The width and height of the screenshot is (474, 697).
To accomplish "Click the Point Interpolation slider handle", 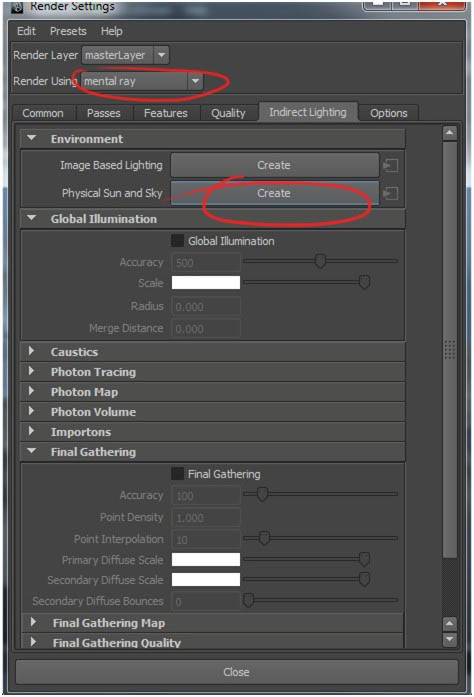I will click(x=264, y=538).
